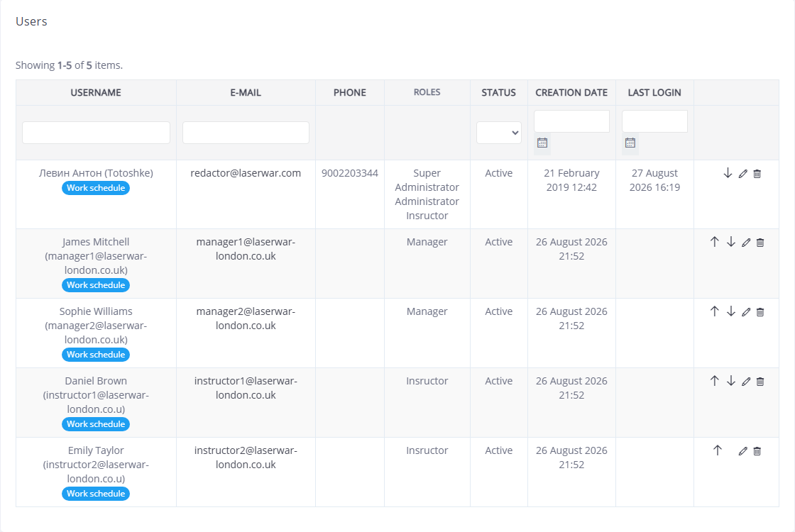
Task: Open the Status filter dropdown
Action: (x=499, y=133)
